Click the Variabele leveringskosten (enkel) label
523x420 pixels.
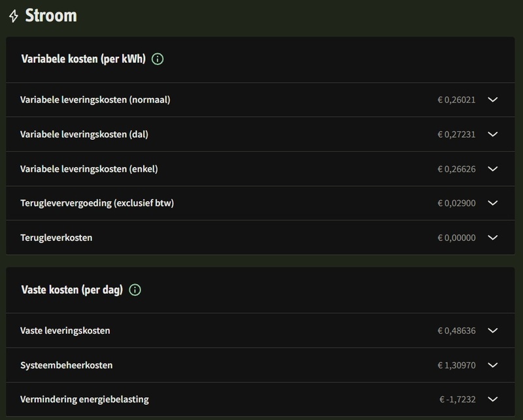coord(89,169)
